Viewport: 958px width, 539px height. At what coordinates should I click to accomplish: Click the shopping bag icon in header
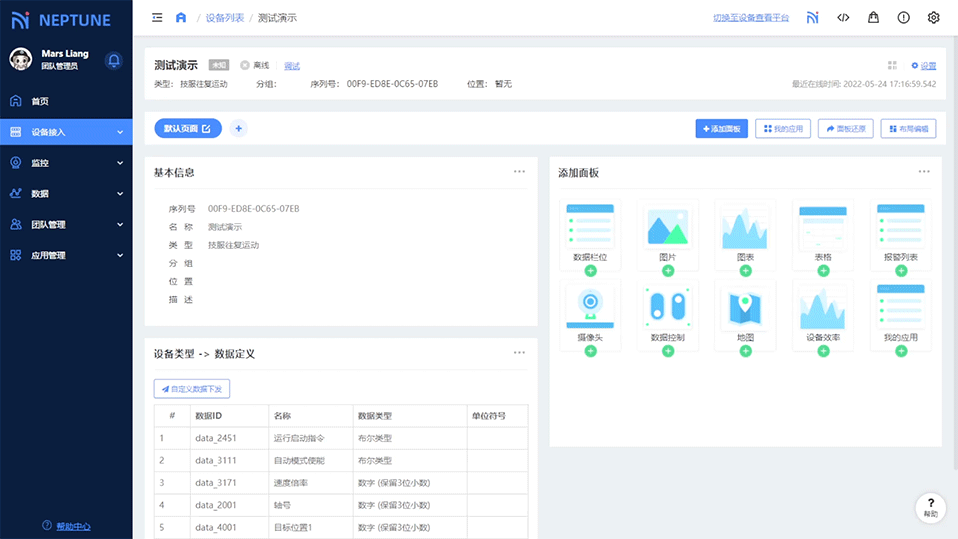(873, 18)
